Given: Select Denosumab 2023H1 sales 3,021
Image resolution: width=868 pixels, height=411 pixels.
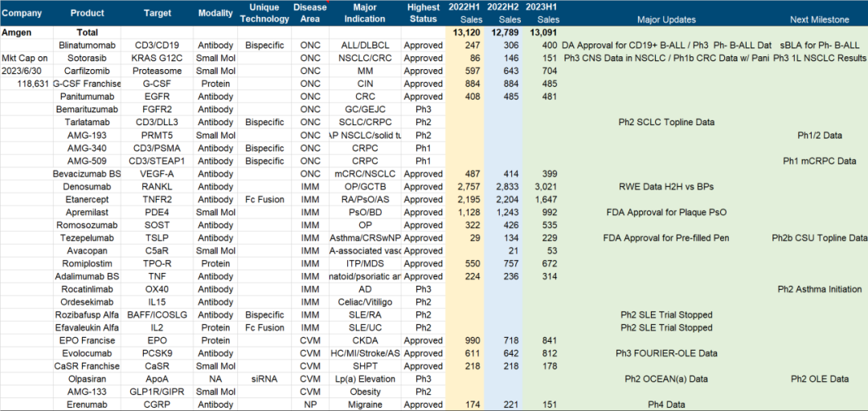Looking at the screenshot, I should click(546, 186).
